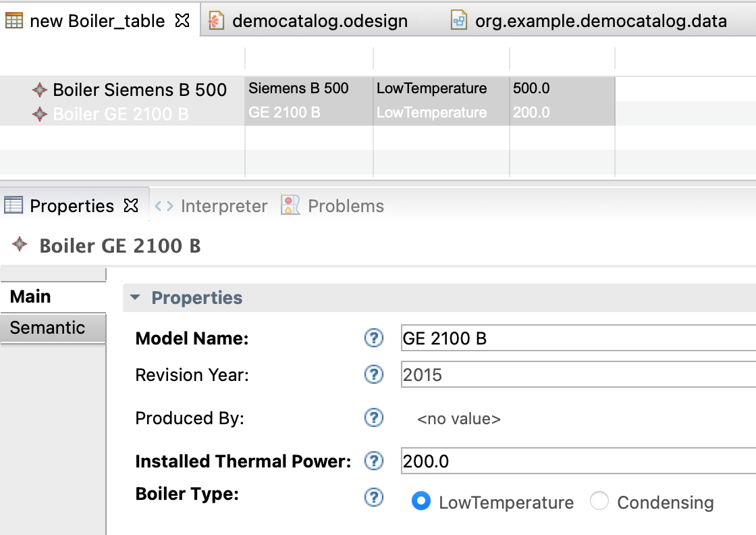The height and width of the screenshot is (535, 756).
Task: Click the Produced By <no value> text
Action: [458, 419]
